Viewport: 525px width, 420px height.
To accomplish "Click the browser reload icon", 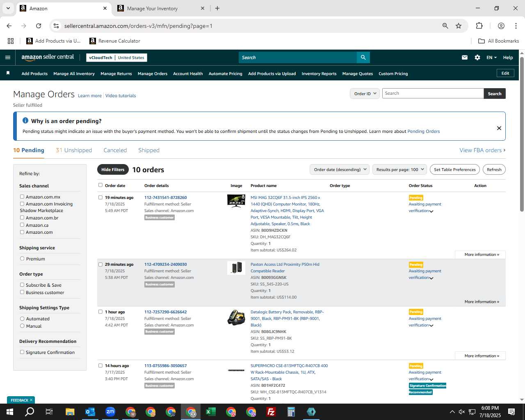I will click(x=39, y=26).
